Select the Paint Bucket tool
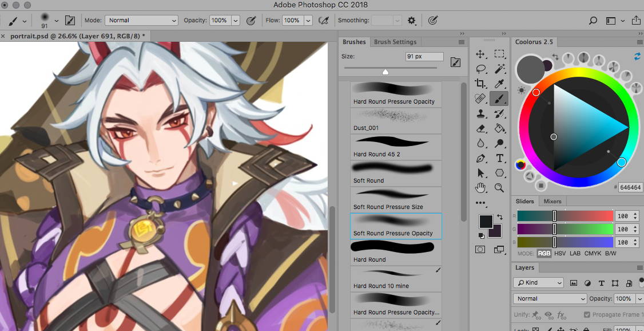 click(499, 128)
